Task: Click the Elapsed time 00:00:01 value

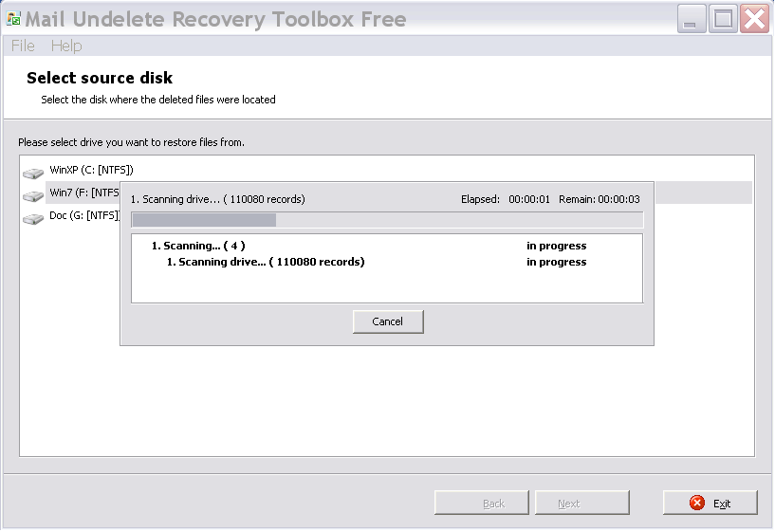Action: 529,199
